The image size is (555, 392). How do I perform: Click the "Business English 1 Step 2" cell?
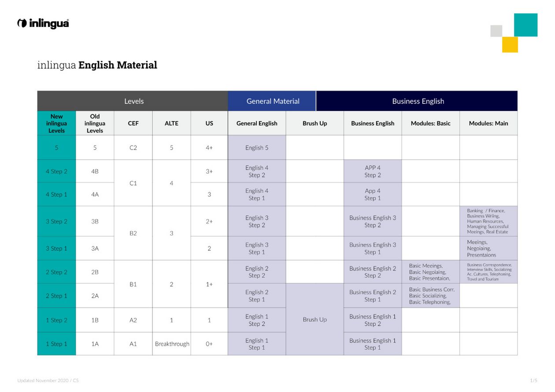(x=373, y=320)
